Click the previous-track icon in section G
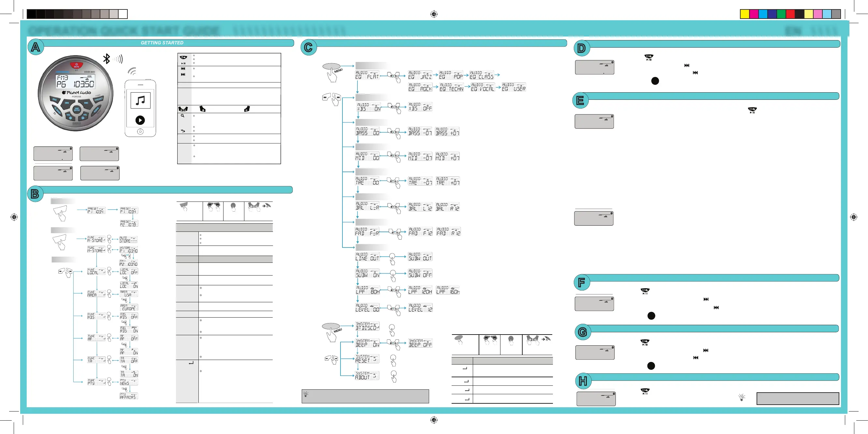Viewport: 868px width, 434px height. click(x=696, y=357)
